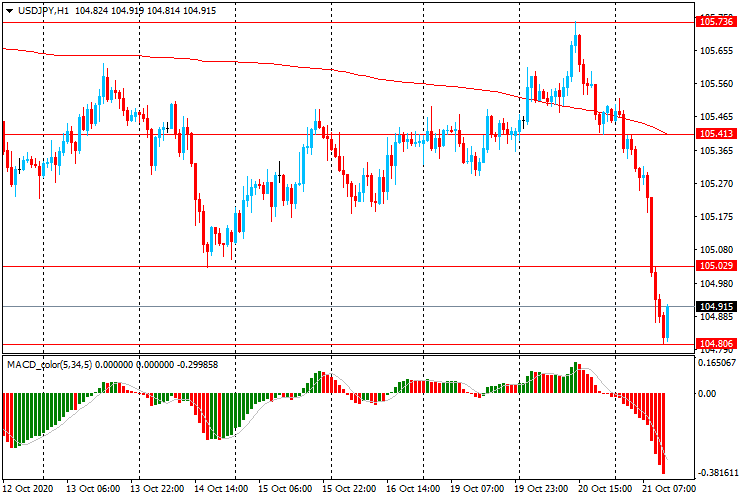
Task: Click the 105.365 price scale value
Action: point(716,151)
